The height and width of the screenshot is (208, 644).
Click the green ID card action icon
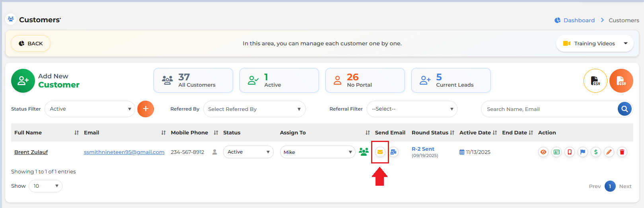coord(556,152)
